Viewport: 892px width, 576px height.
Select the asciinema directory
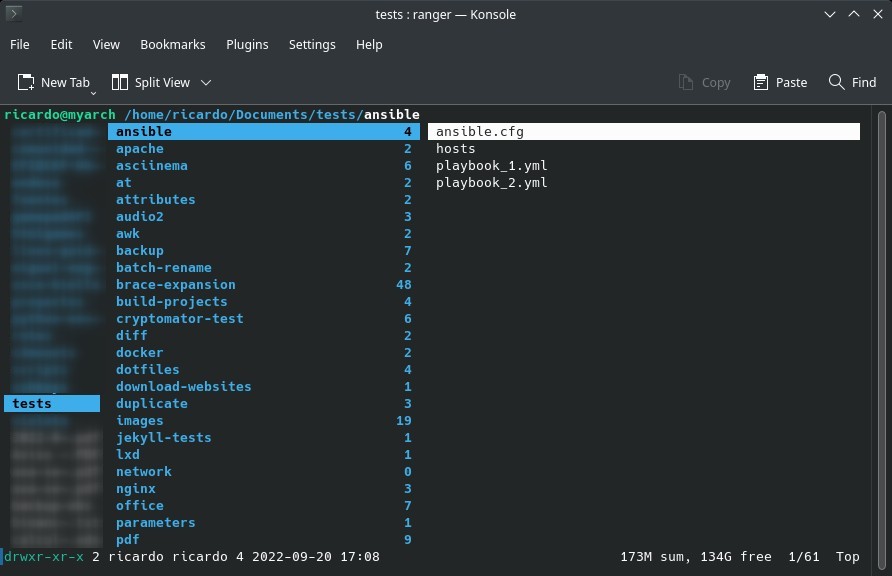pyautogui.click(x=264, y=165)
